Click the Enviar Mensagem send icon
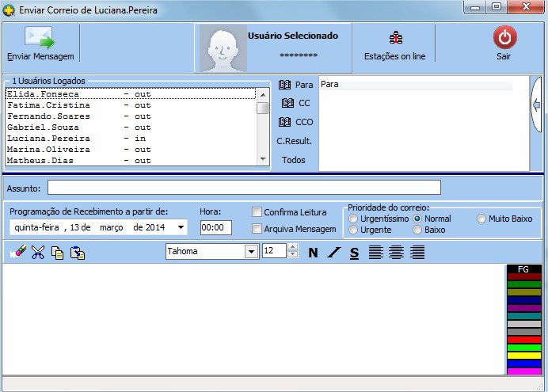 [x=40, y=39]
